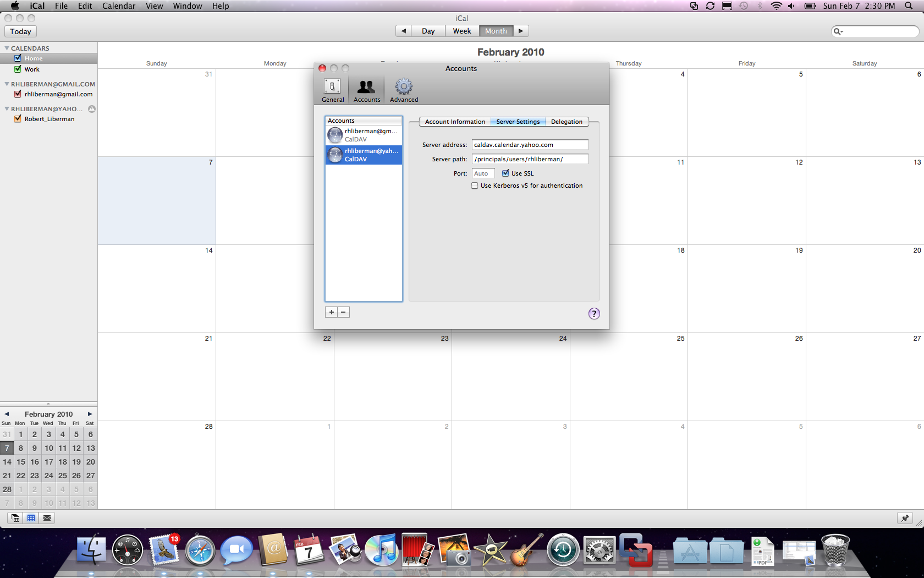Open the Help button in Accounts window
This screenshot has height=578, width=924.
pos(593,313)
